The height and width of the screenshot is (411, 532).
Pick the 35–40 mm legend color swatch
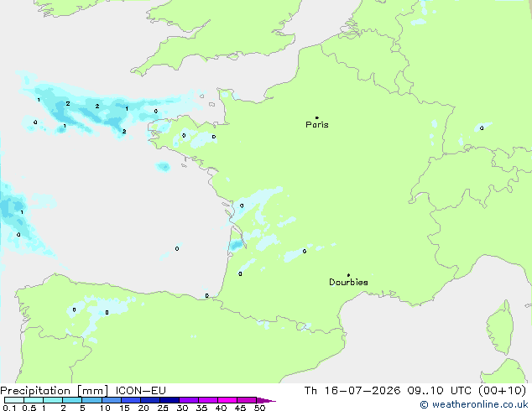tap(208, 400)
